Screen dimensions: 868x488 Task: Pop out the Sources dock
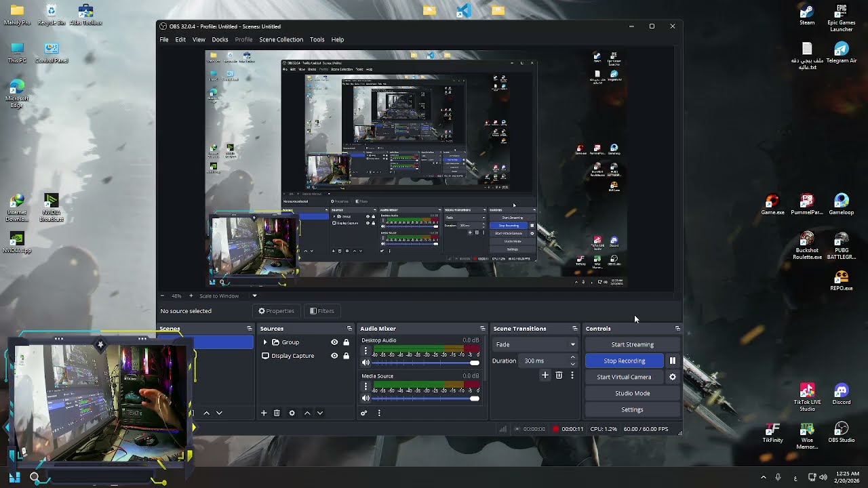(349, 329)
